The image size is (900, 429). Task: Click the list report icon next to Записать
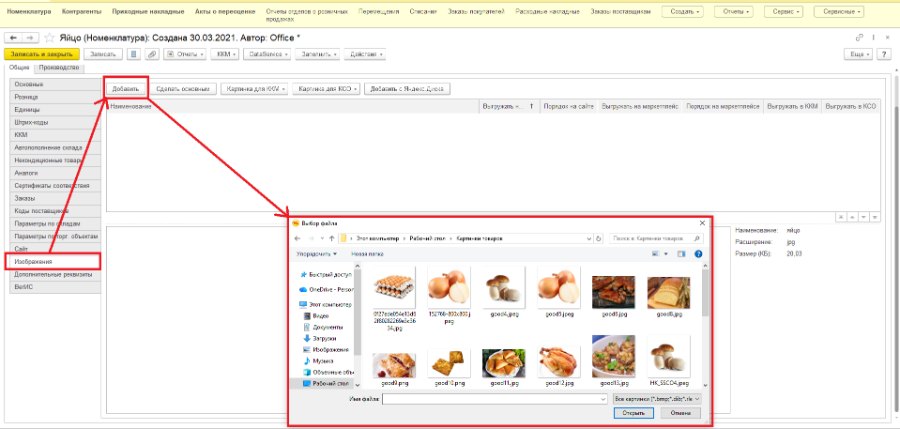click(x=134, y=54)
